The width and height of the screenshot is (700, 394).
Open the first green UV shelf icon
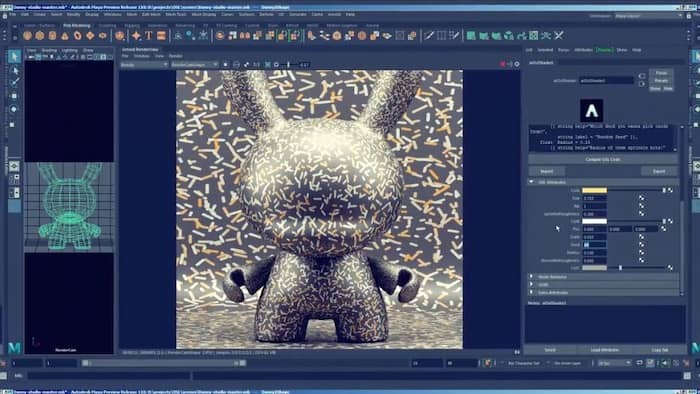(471, 35)
